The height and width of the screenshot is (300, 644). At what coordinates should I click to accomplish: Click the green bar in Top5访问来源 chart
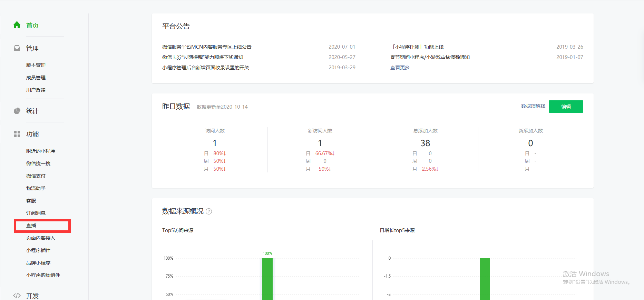[x=267, y=279]
